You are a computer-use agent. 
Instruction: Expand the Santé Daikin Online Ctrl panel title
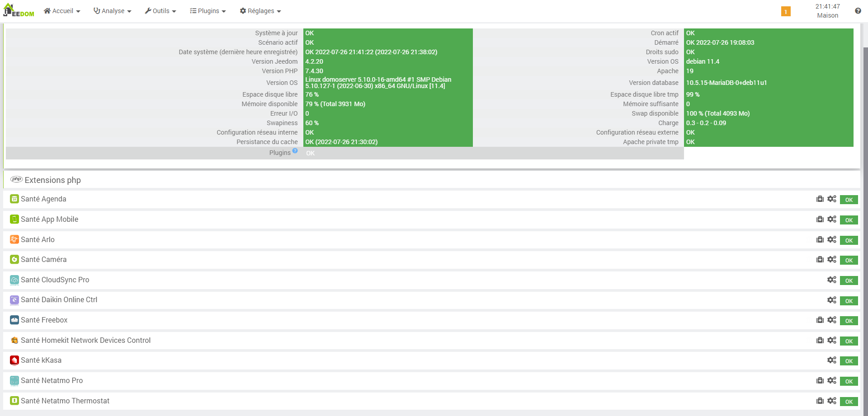[x=59, y=300]
